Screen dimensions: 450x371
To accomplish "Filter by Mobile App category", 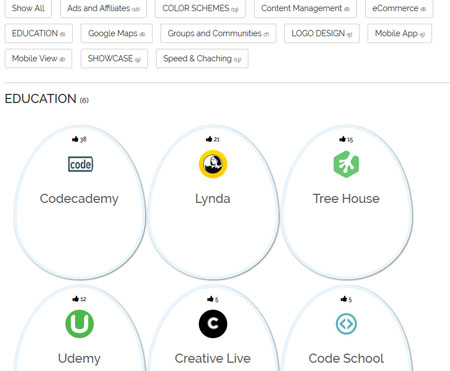I will (400, 33).
